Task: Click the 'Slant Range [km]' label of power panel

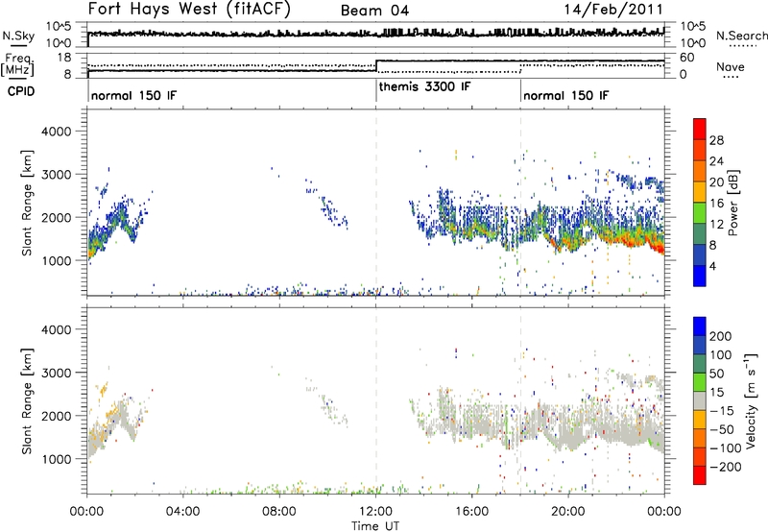Action: point(27,203)
